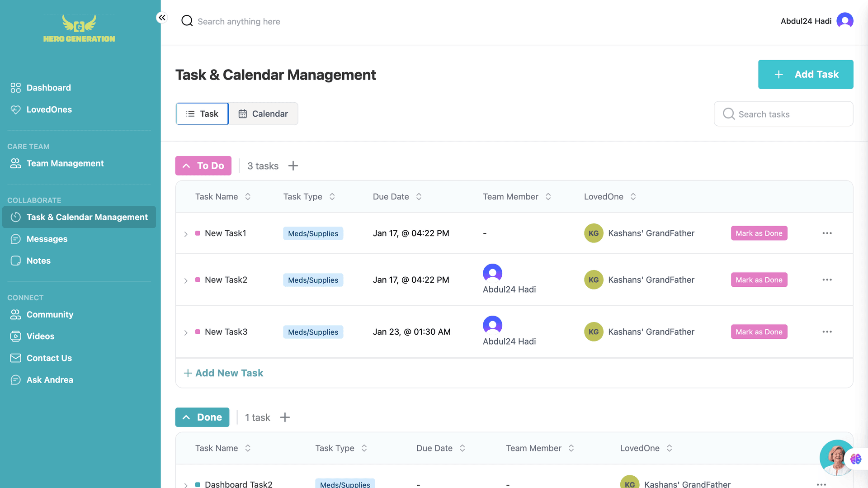Click the user profile avatar icon
The height and width of the screenshot is (488, 868).
pos(844,21)
